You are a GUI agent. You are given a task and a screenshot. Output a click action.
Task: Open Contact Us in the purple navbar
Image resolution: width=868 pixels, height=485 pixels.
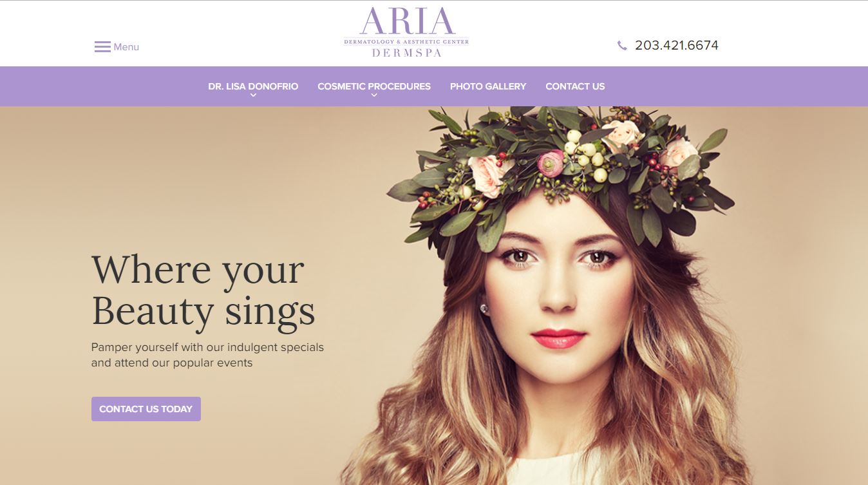[575, 86]
